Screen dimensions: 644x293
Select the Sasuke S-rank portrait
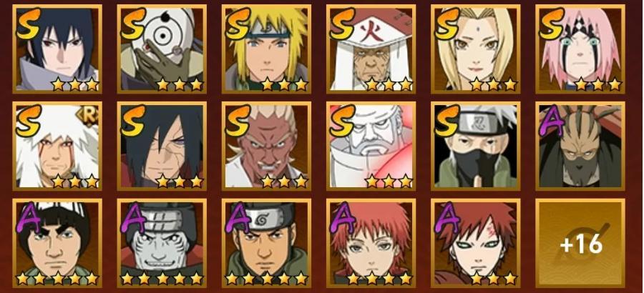click(x=57, y=49)
